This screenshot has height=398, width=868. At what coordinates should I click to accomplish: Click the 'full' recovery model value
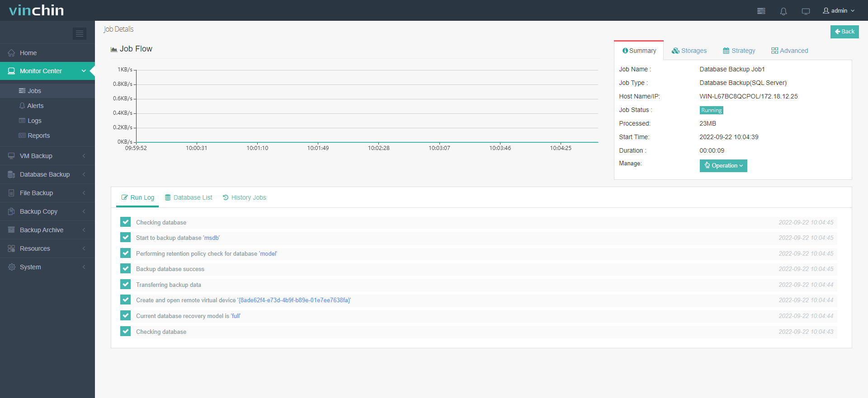pos(236,316)
